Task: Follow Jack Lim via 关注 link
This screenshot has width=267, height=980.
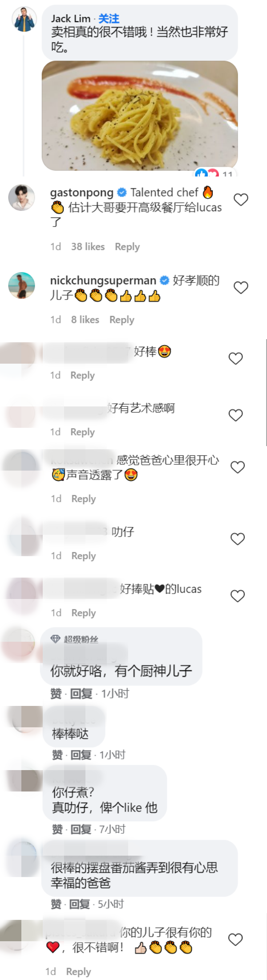Action: coord(109,18)
